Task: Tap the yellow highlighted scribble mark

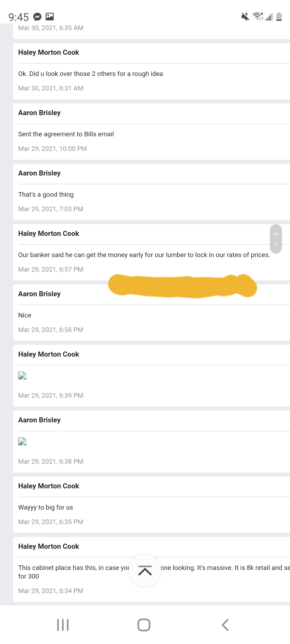Action: click(x=183, y=286)
